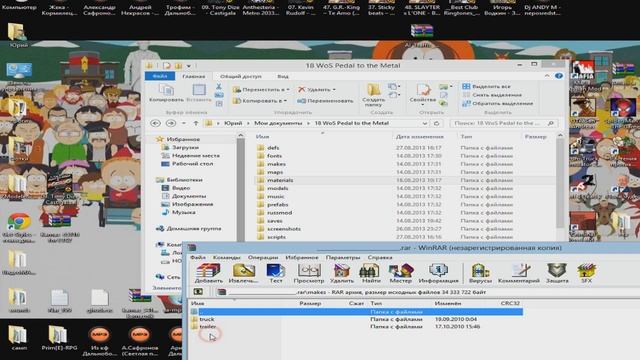
Task: Click the Добавить icon in WinRAR toolbar
Action: 208,273
